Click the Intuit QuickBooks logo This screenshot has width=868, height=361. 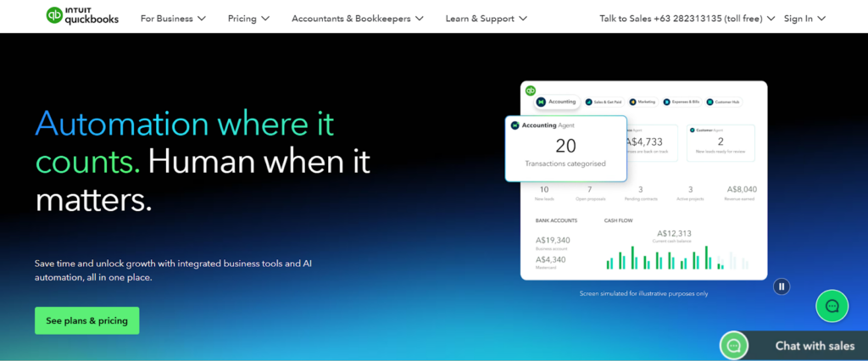[82, 16]
